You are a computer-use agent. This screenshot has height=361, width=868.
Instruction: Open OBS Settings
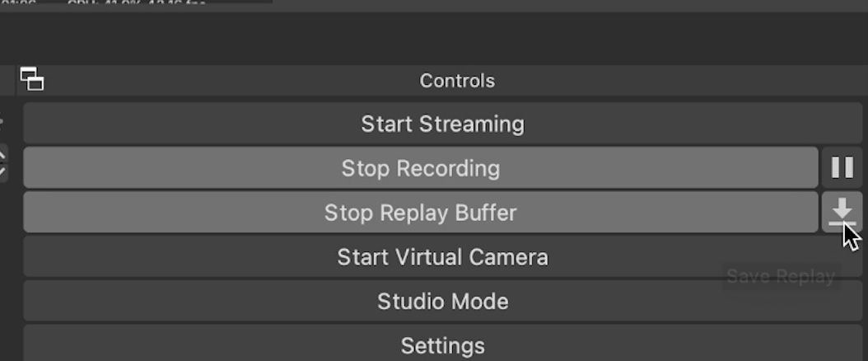click(442, 344)
